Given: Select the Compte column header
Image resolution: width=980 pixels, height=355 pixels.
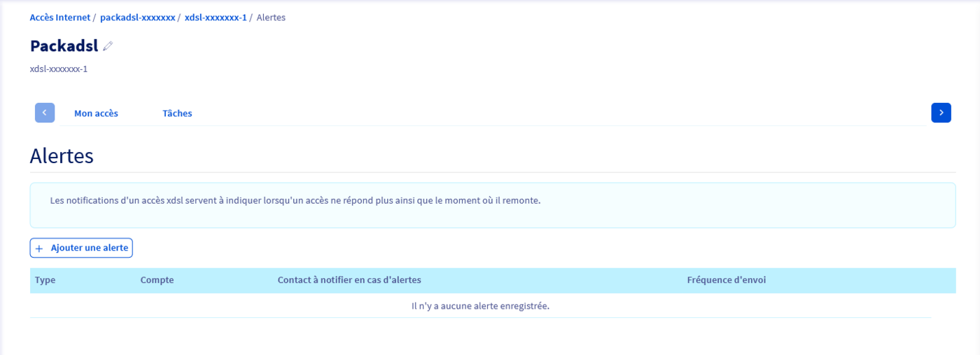Looking at the screenshot, I should (x=157, y=280).
